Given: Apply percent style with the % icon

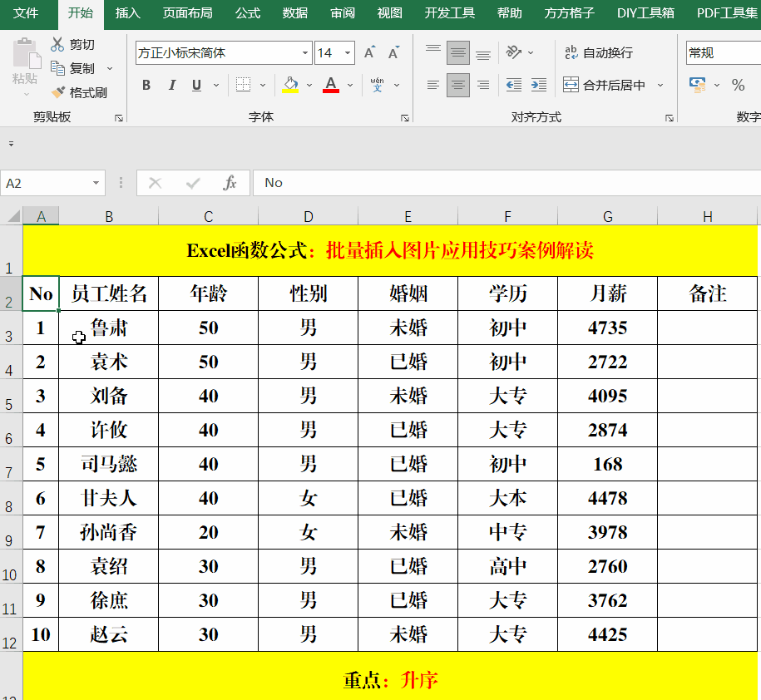Looking at the screenshot, I should coord(739,85).
